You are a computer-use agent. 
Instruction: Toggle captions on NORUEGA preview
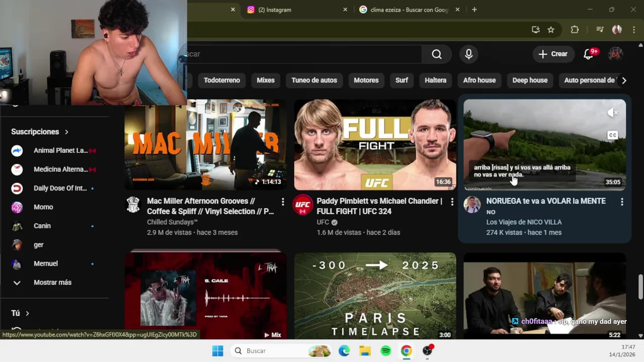point(612,135)
